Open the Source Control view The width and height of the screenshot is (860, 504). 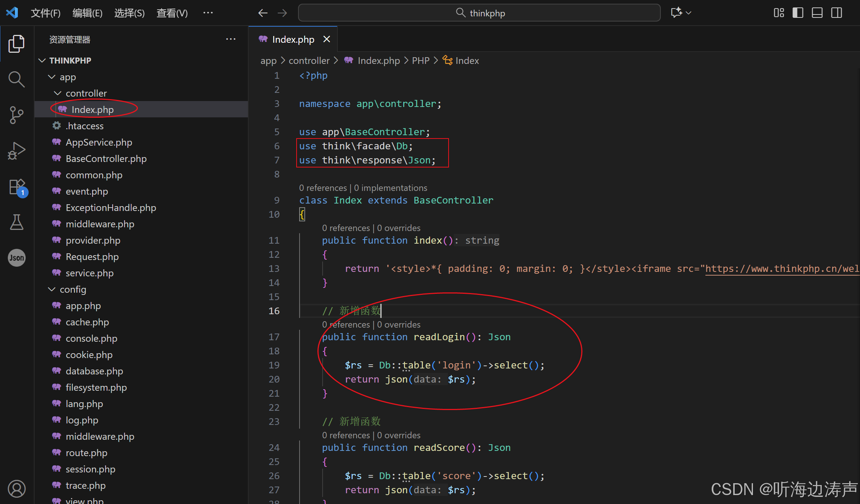pyautogui.click(x=16, y=115)
